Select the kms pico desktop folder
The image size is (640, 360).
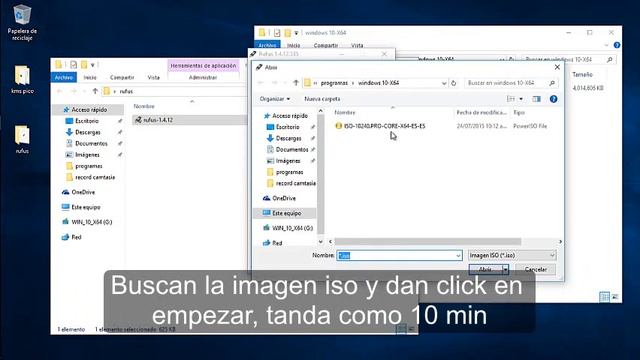coord(22,80)
